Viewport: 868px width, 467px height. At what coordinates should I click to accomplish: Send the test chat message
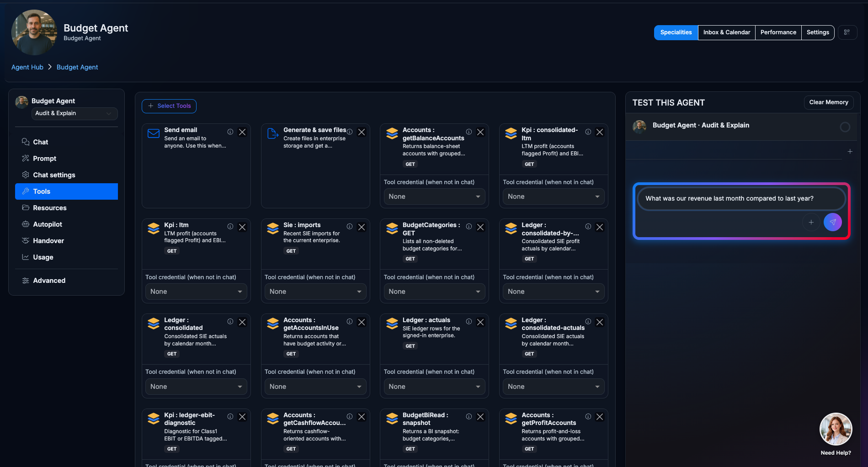click(x=833, y=222)
